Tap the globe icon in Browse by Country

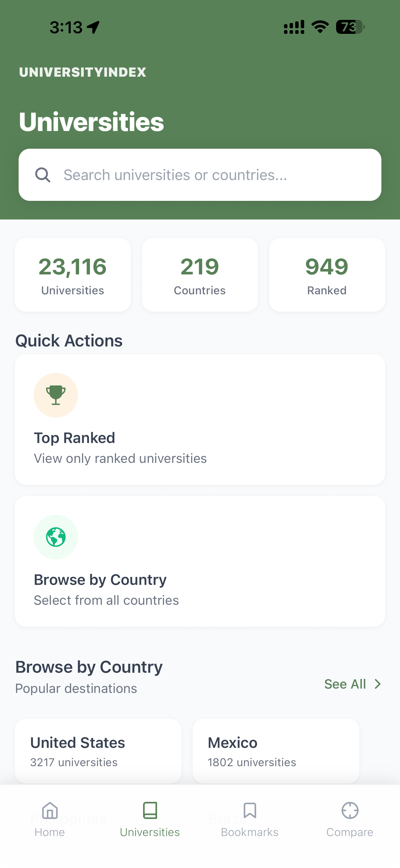(56, 537)
